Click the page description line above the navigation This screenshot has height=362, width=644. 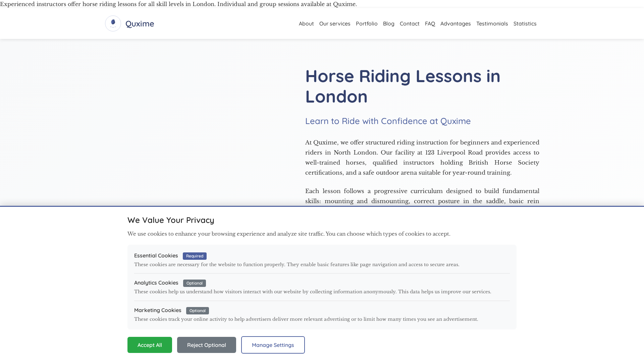point(178,4)
